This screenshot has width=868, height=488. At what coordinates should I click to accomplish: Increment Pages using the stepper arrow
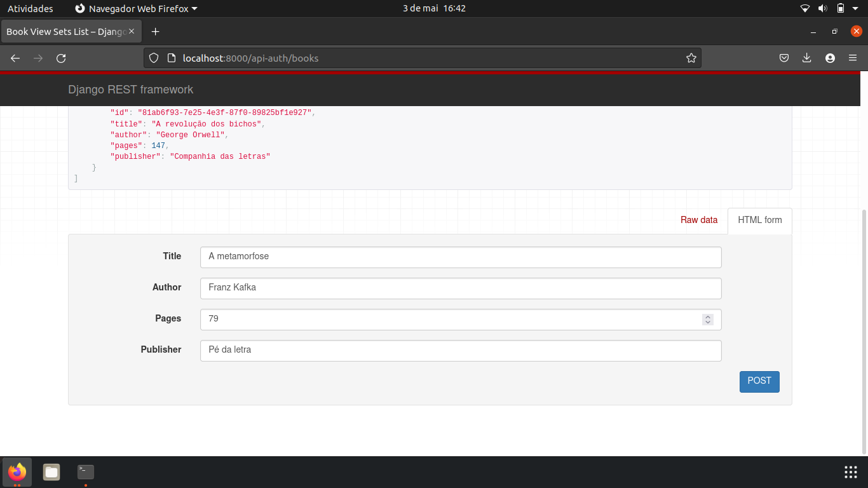tap(707, 316)
